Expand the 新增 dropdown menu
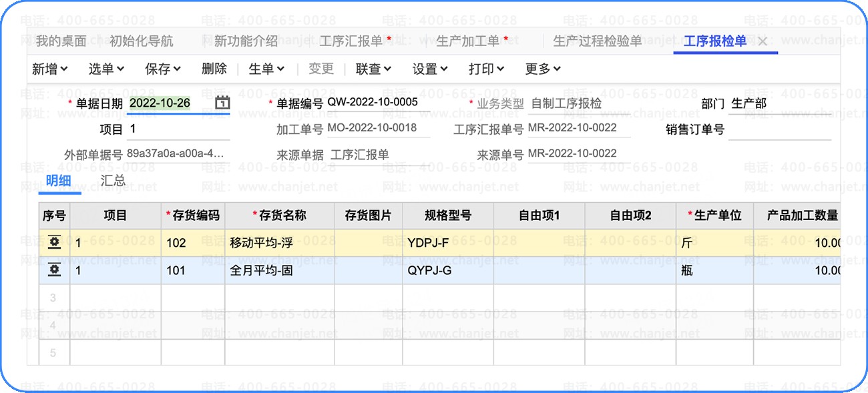The width and height of the screenshot is (868, 393). [50, 69]
